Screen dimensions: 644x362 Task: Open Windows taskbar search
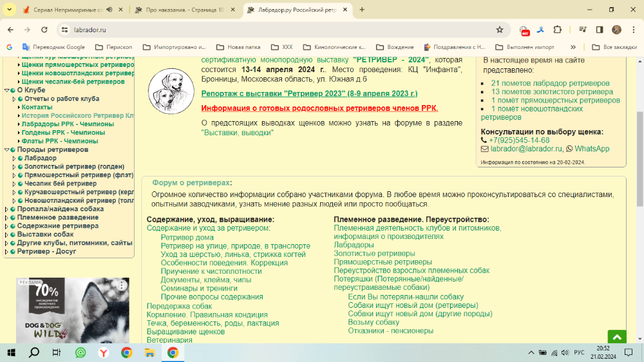pyautogui.click(x=34, y=352)
